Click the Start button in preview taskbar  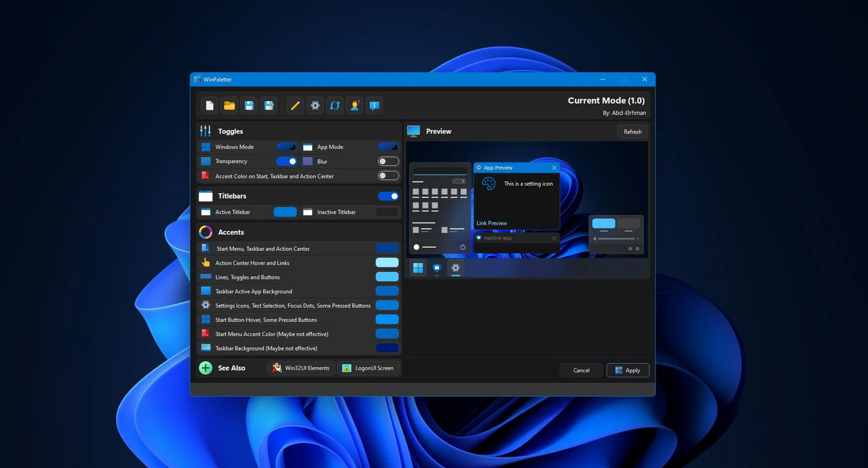click(x=417, y=268)
